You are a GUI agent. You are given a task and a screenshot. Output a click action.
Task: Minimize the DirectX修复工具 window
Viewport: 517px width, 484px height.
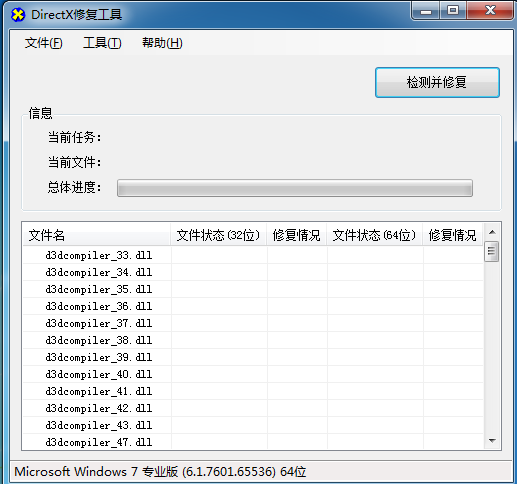[426, 10]
